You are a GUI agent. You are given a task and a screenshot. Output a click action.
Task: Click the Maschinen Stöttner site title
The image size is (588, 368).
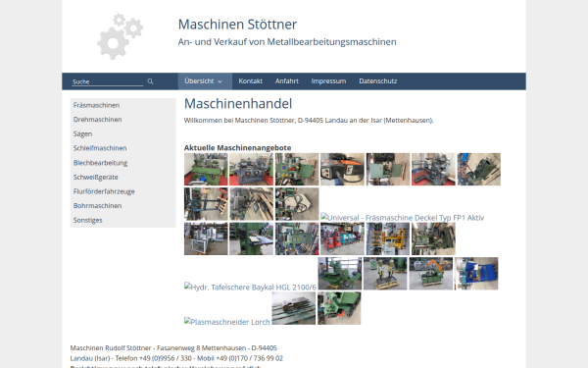click(237, 25)
